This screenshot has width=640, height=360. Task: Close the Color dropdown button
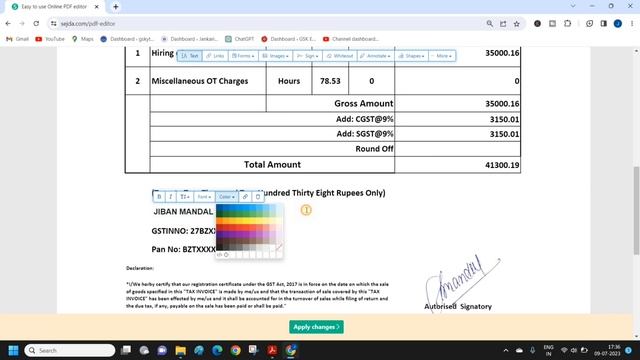pos(227,197)
